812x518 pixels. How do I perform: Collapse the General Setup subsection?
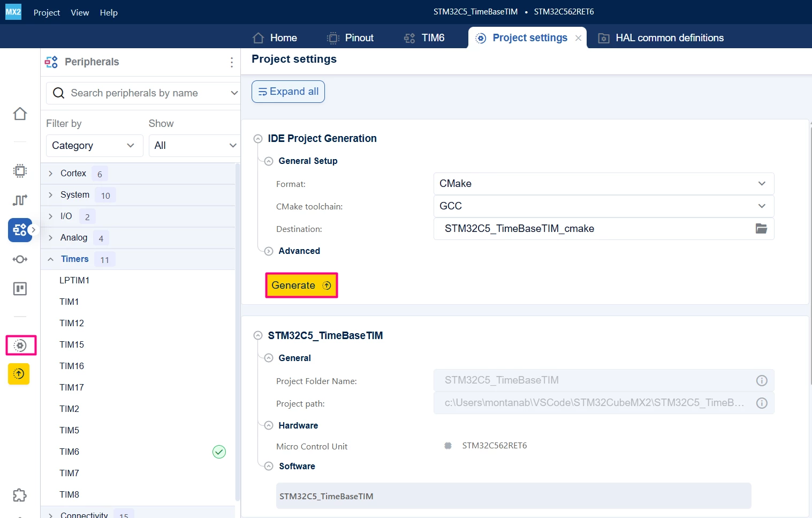pyautogui.click(x=269, y=161)
